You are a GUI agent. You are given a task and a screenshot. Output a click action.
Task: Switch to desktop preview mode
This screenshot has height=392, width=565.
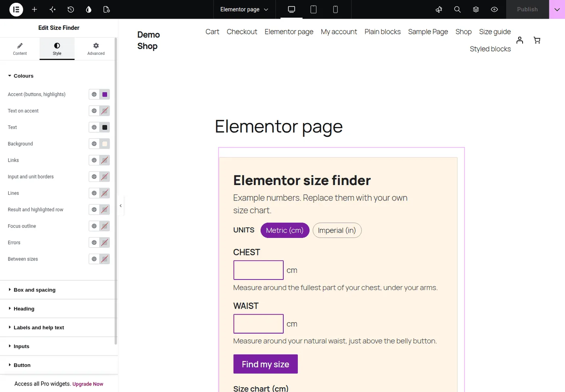coord(291,9)
